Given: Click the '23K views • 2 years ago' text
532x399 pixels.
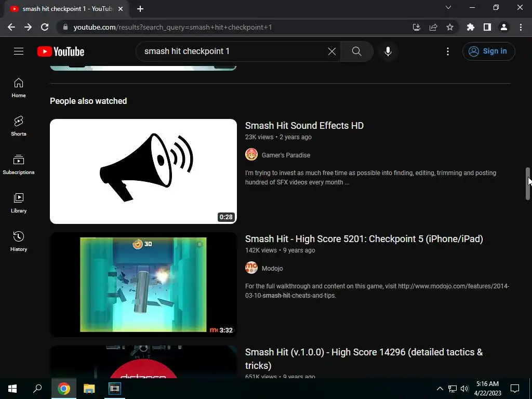Looking at the screenshot, I should (278, 137).
